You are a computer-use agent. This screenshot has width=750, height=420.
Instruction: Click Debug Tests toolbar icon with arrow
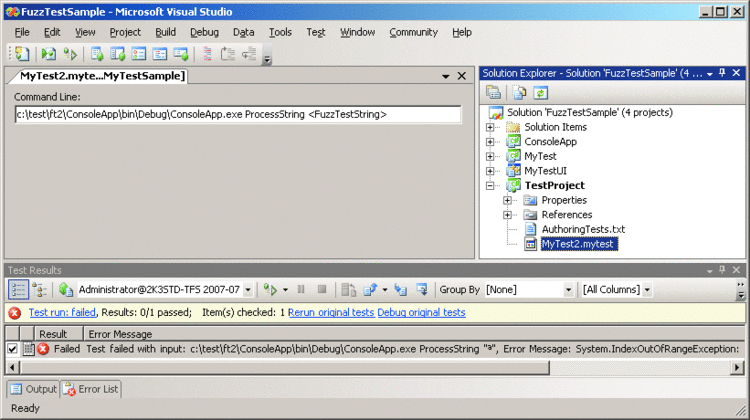point(70,54)
